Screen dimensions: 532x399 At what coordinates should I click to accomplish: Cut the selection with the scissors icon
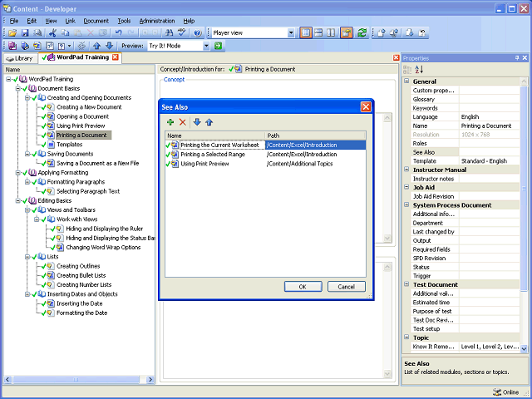52,33
